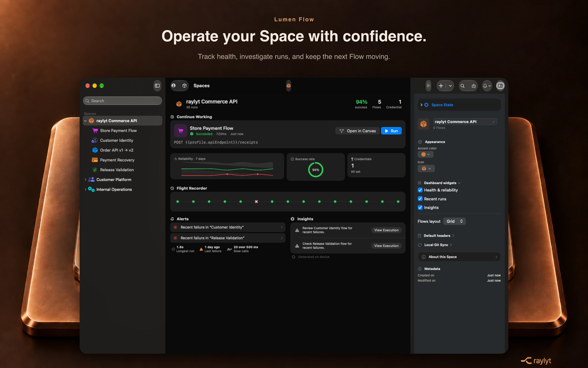Open the notifications bell menu

487,86
